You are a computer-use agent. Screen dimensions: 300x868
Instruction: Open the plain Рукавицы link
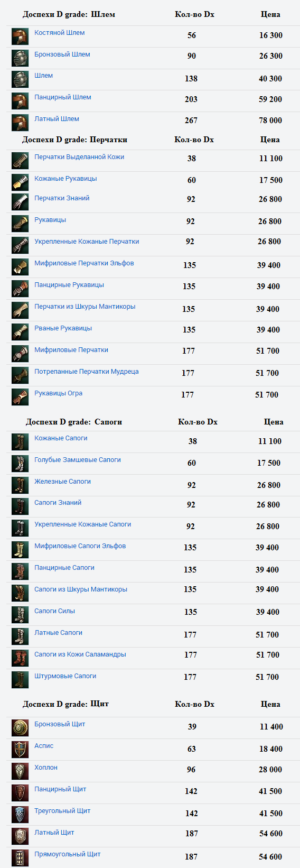[50, 220]
